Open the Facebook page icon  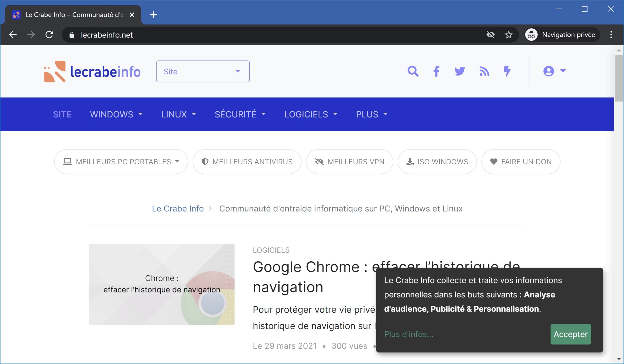pos(436,71)
